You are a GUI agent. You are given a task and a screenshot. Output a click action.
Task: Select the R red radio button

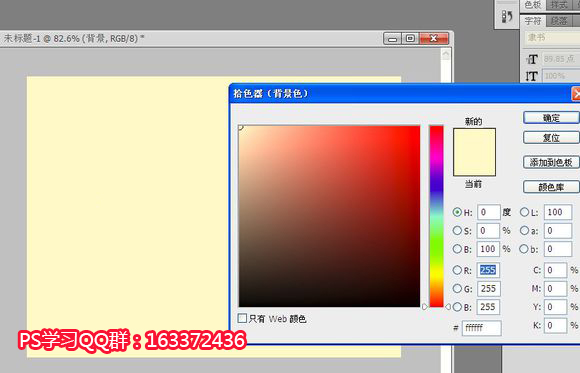[x=457, y=270]
